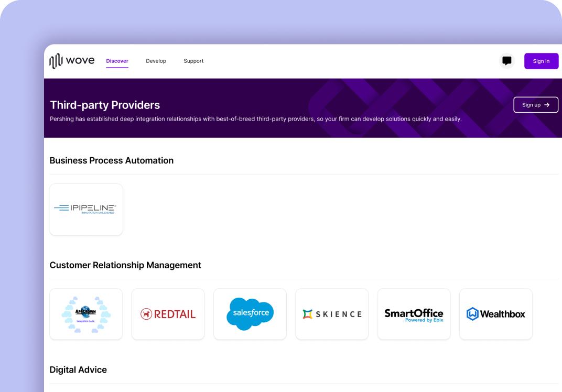The width and height of the screenshot is (562, 392).
Task: Select the Skience provider tile
Action: 332,314
